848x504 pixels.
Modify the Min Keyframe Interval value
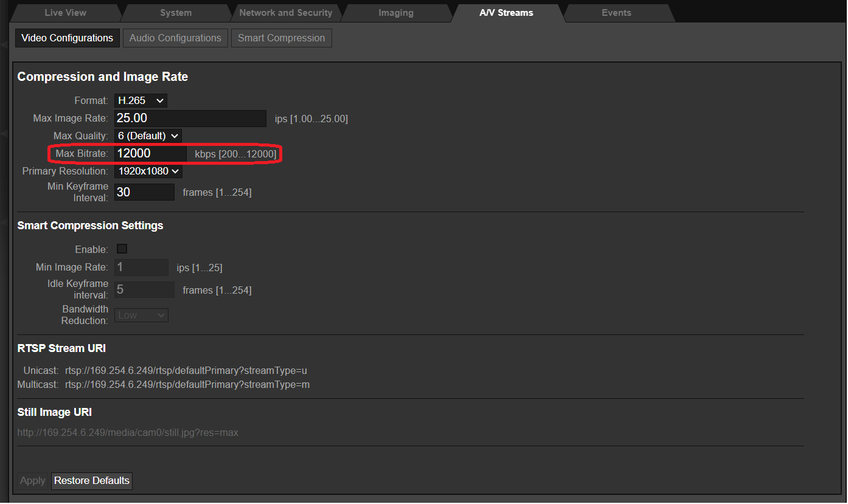pyautogui.click(x=144, y=192)
